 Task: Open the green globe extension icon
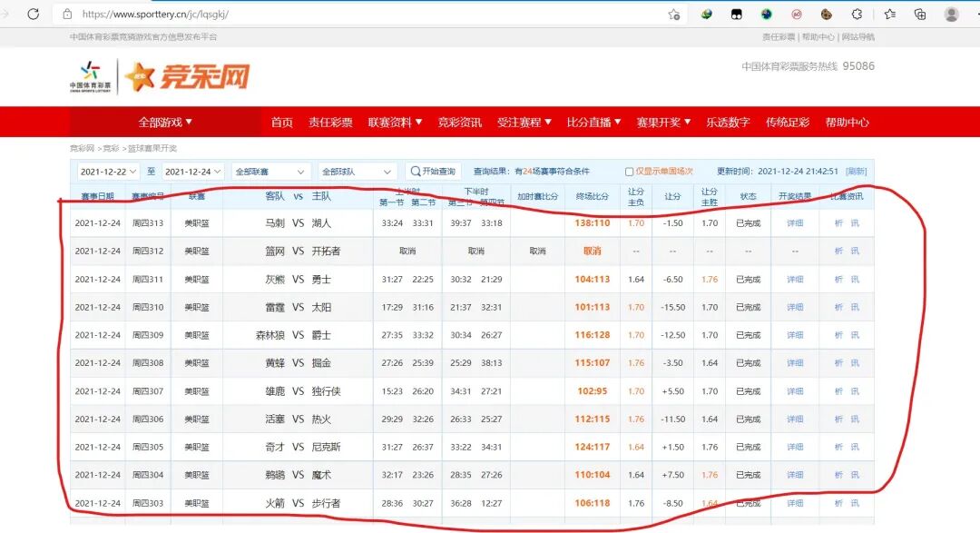[x=706, y=14]
